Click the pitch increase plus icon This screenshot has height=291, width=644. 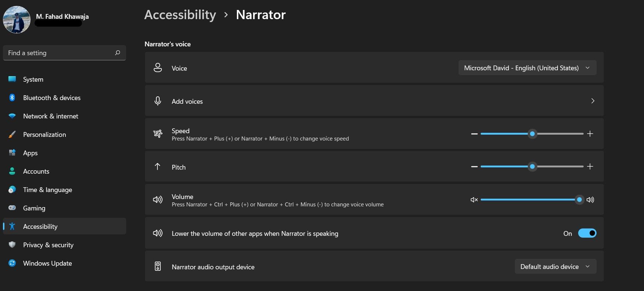[x=590, y=167]
